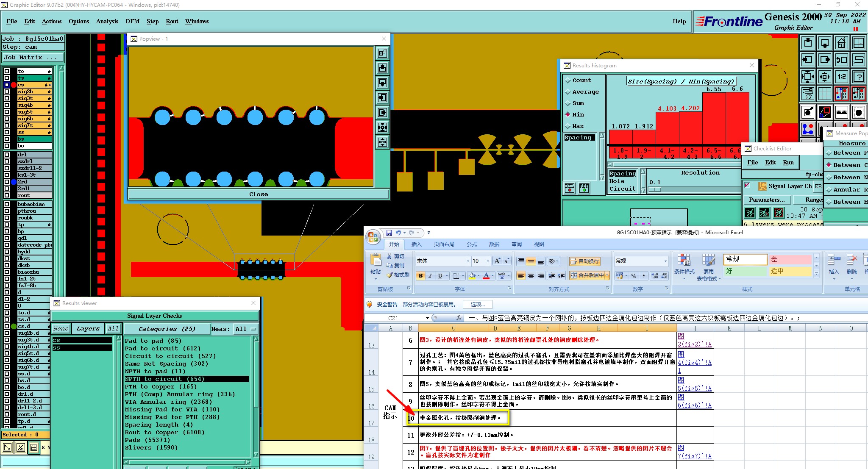Viewport: 868px width, 469px height.
Task: Click Bold in Excel ribbon
Action: (x=420, y=275)
